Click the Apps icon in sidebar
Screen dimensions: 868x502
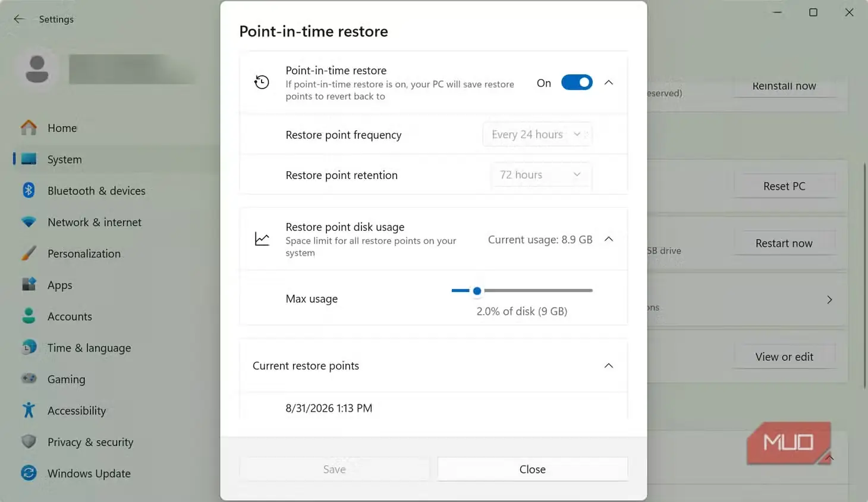29,284
